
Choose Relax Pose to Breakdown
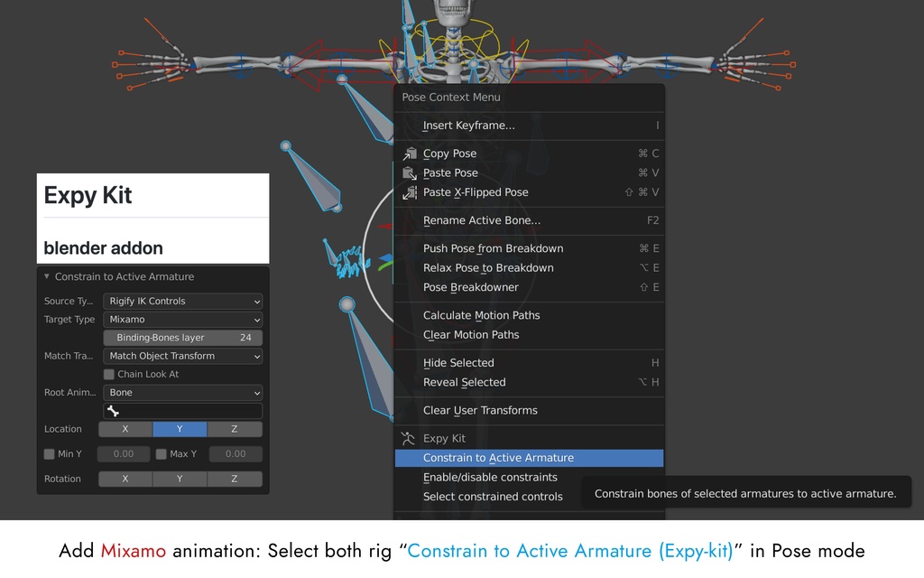click(x=529, y=267)
